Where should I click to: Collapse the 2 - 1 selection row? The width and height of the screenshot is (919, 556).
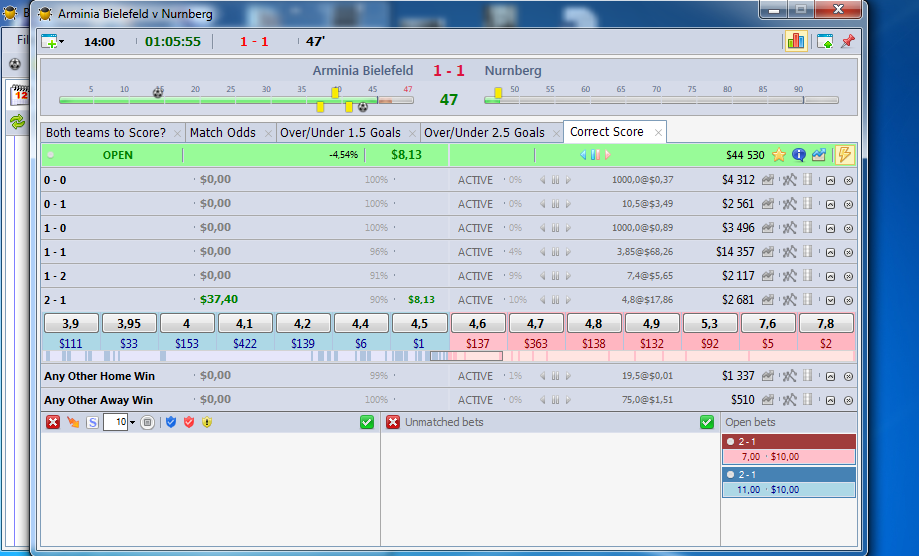[830, 301]
